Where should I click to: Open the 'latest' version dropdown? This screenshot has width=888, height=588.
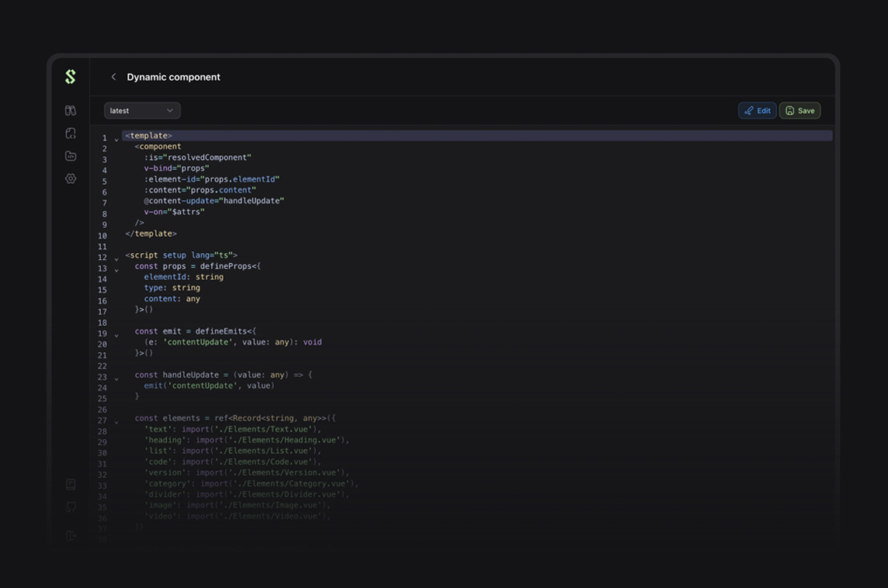[x=142, y=111]
